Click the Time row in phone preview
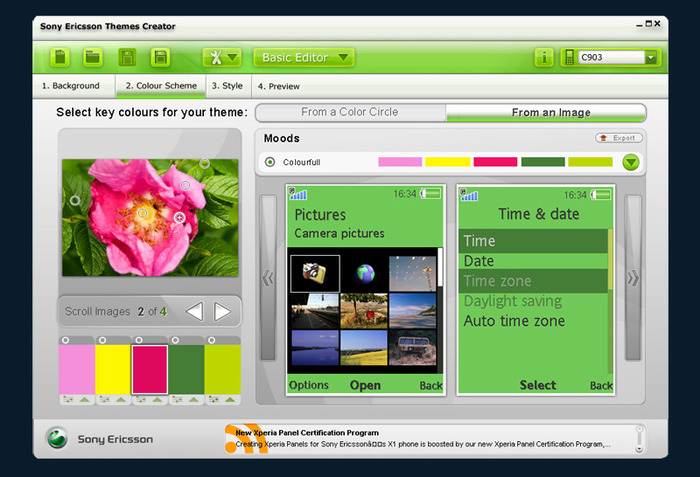 click(x=533, y=241)
